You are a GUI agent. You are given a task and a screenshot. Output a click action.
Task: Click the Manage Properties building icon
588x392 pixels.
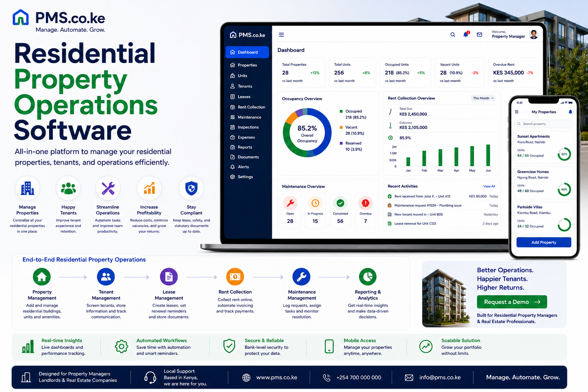28,188
